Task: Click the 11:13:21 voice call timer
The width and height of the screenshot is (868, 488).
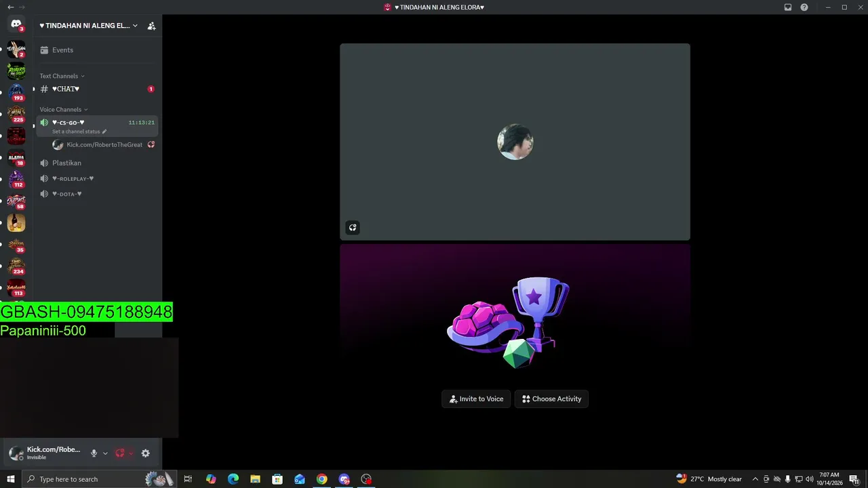Action: pos(142,123)
